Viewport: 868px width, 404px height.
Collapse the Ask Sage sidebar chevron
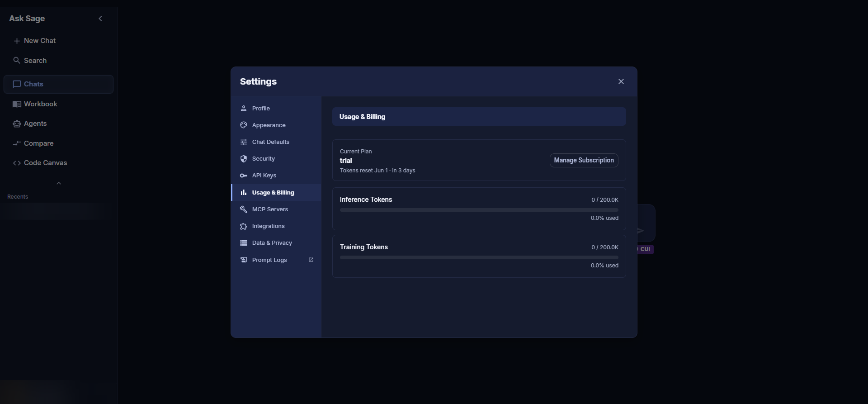(x=100, y=19)
